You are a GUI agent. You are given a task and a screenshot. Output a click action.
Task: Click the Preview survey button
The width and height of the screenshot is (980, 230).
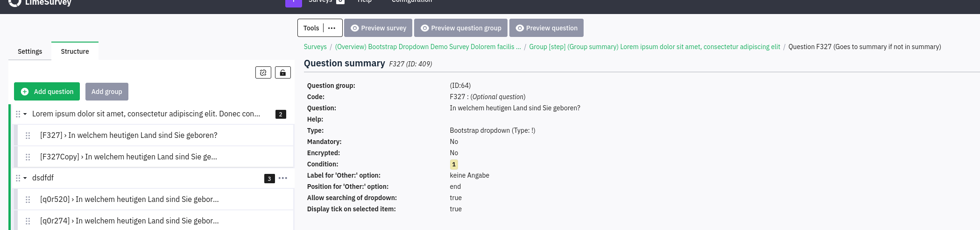378,28
